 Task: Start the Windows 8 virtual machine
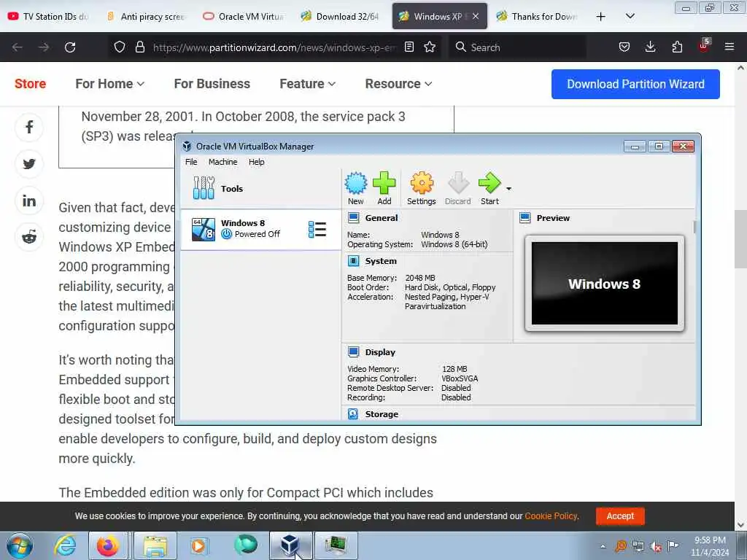[489, 189]
